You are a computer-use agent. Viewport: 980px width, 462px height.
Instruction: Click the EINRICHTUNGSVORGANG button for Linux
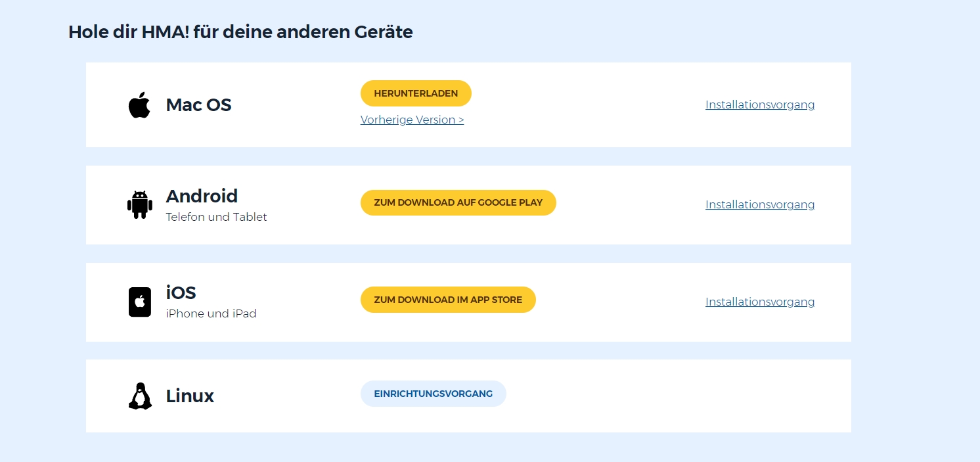[434, 394]
